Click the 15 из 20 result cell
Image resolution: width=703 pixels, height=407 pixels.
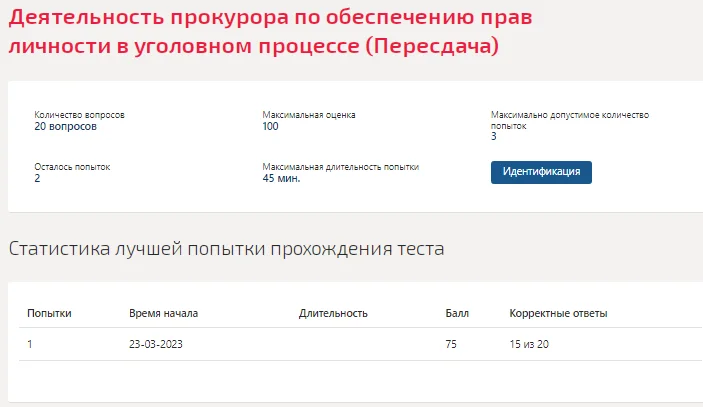(x=529, y=344)
